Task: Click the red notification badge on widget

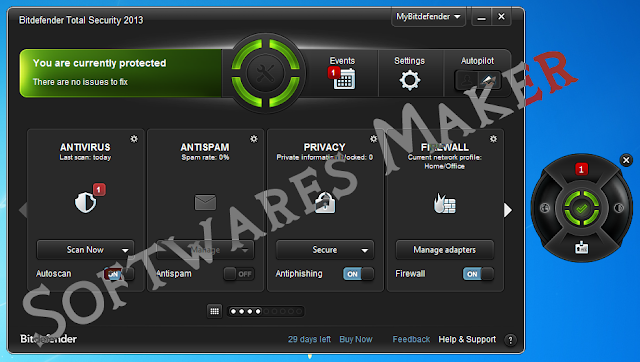Action: click(x=582, y=169)
